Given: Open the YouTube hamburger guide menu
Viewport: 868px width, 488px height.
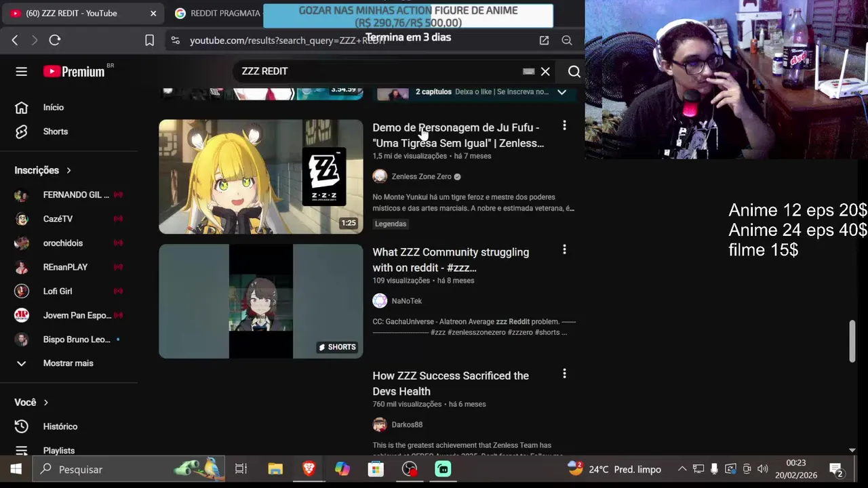Looking at the screenshot, I should click(x=22, y=71).
